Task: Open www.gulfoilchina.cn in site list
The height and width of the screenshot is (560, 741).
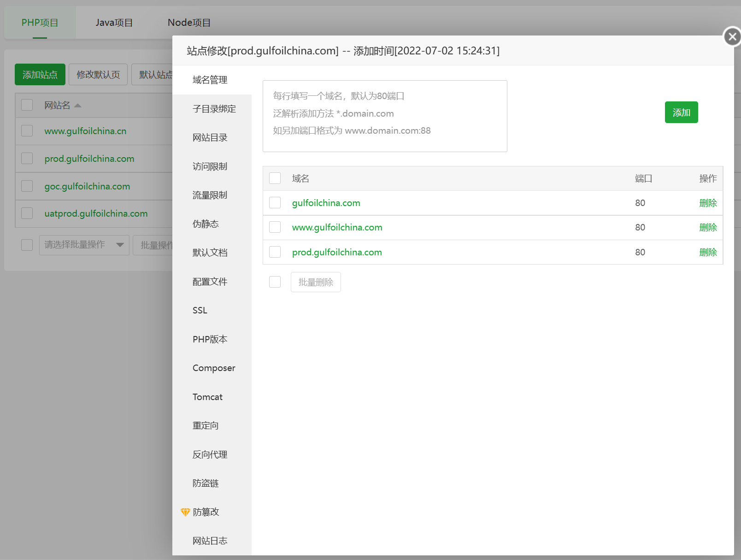Action: [85, 131]
